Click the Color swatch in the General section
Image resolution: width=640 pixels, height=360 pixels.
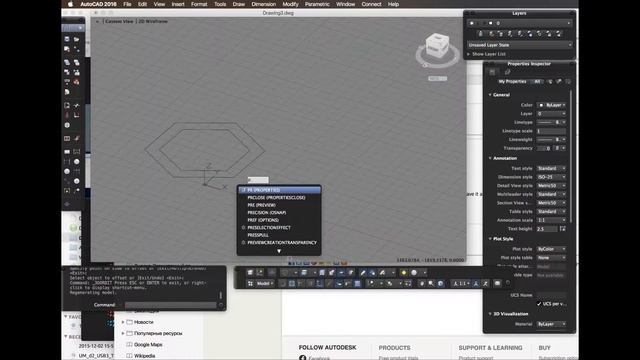coord(541,105)
